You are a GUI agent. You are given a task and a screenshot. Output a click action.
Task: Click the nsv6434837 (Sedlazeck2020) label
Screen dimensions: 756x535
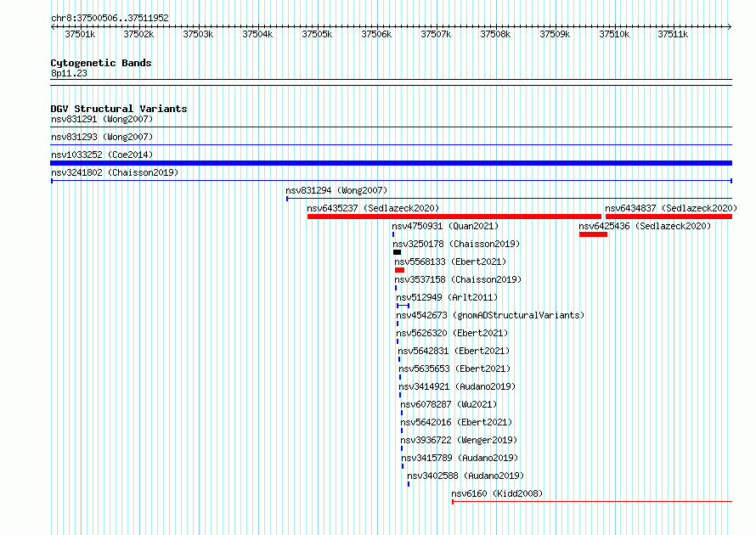[671, 208]
